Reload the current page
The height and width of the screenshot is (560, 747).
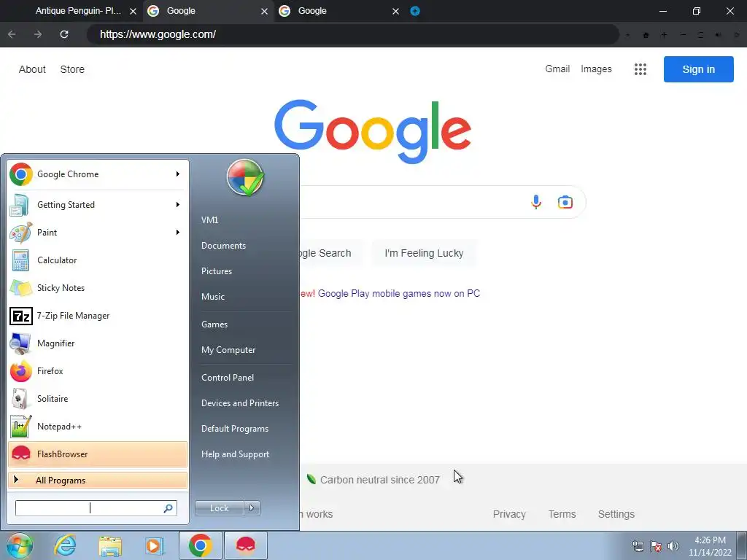tap(64, 34)
